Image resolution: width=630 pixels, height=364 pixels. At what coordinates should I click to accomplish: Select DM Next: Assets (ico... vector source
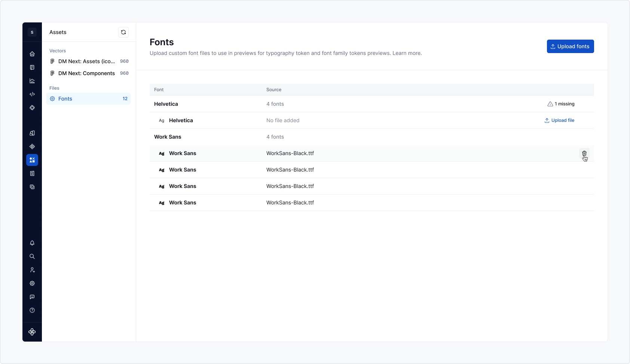(x=88, y=61)
